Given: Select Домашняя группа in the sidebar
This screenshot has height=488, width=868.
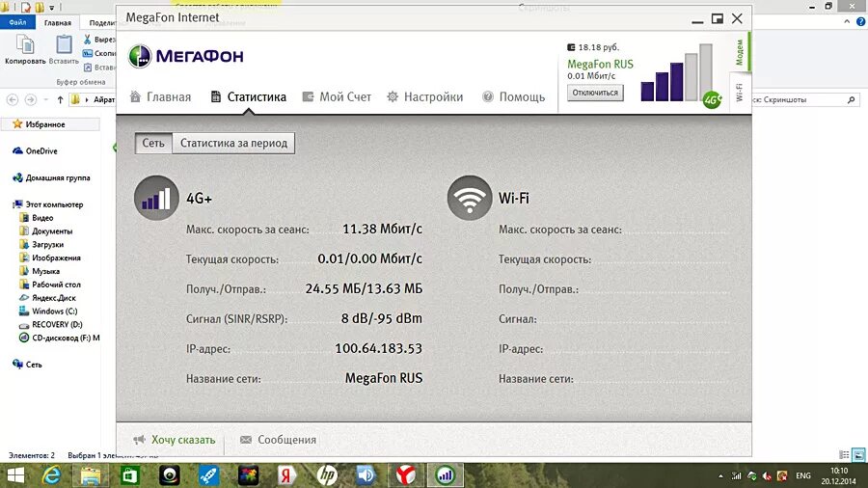Looking at the screenshot, I should tap(51, 177).
